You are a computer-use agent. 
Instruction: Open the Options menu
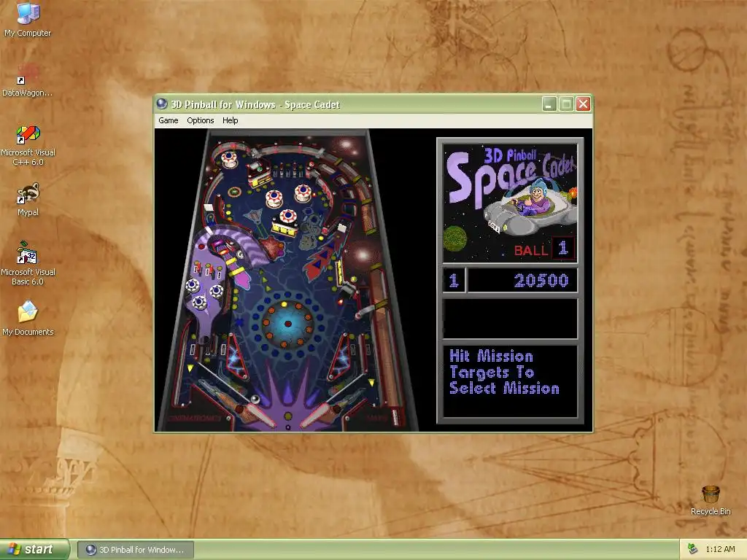(x=200, y=120)
